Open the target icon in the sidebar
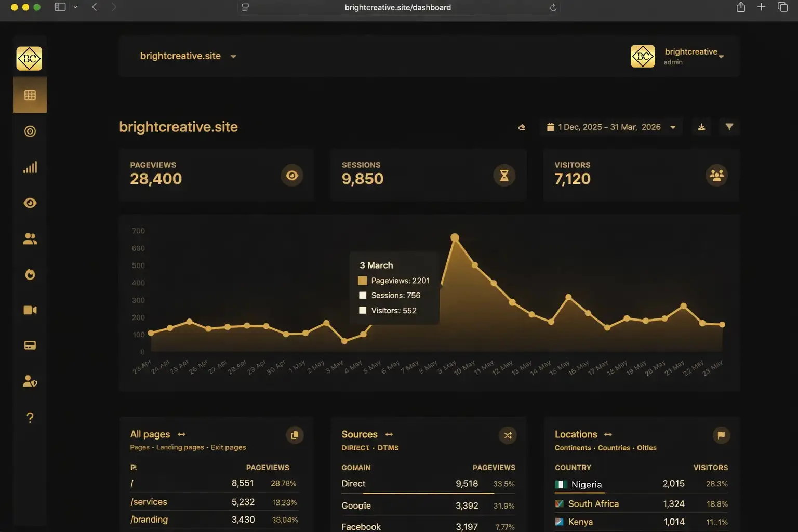The image size is (798, 532). 30,131
